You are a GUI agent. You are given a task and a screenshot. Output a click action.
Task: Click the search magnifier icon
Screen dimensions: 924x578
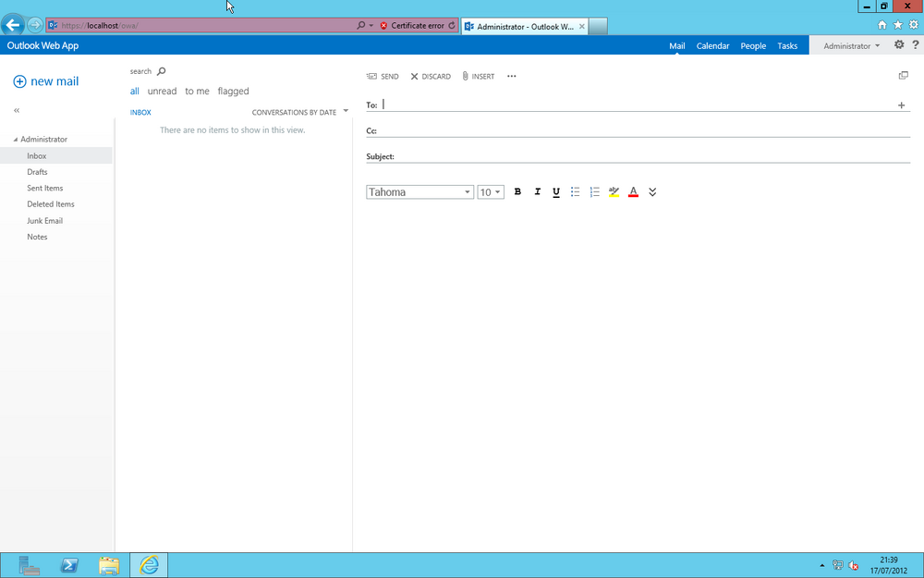pyautogui.click(x=162, y=71)
